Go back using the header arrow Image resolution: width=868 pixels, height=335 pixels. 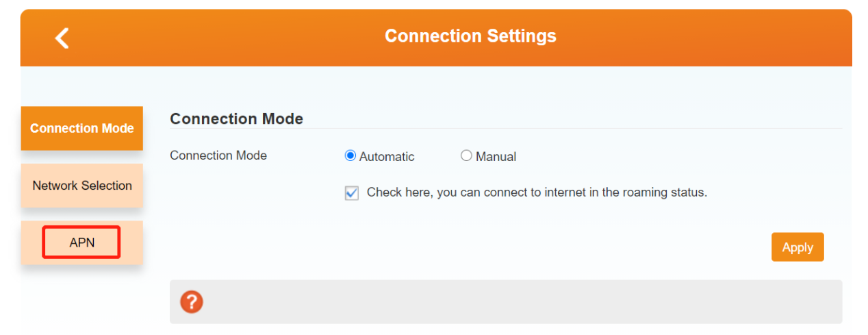62,38
